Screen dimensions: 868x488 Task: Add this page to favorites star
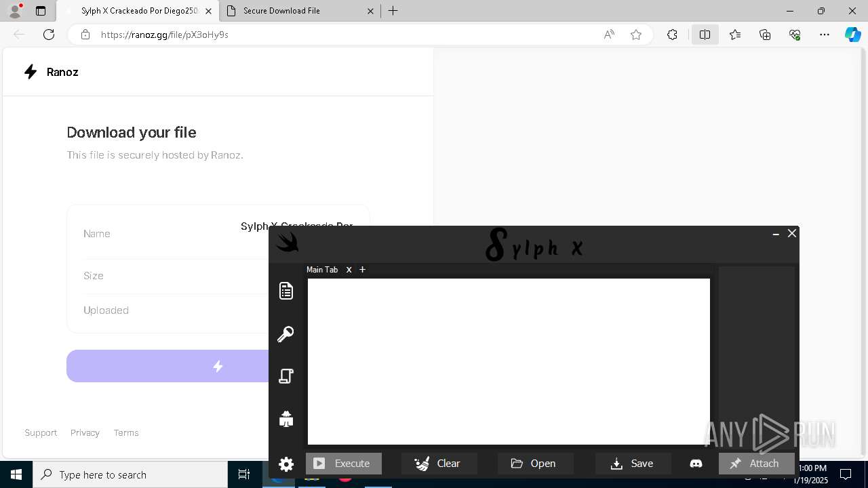636,35
